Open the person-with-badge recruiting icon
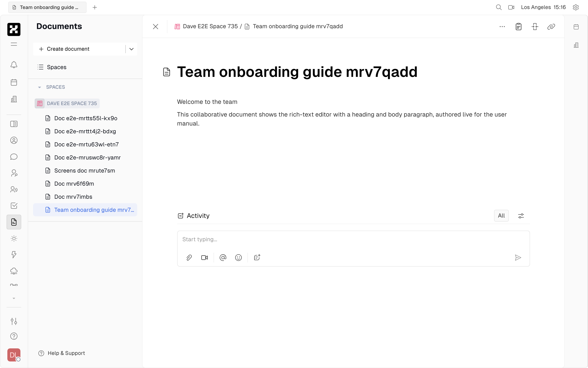The height and width of the screenshot is (368, 588). pyautogui.click(x=14, y=173)
